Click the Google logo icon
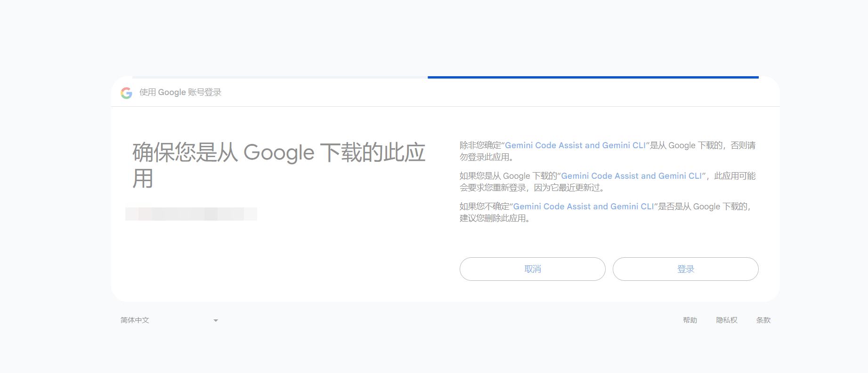 (126, 93)
